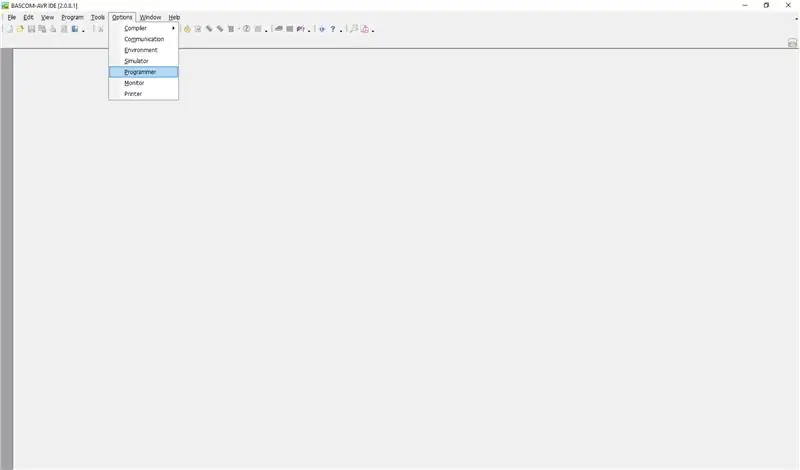
Task: Open the Help menu
Action: tap(174, 17)
